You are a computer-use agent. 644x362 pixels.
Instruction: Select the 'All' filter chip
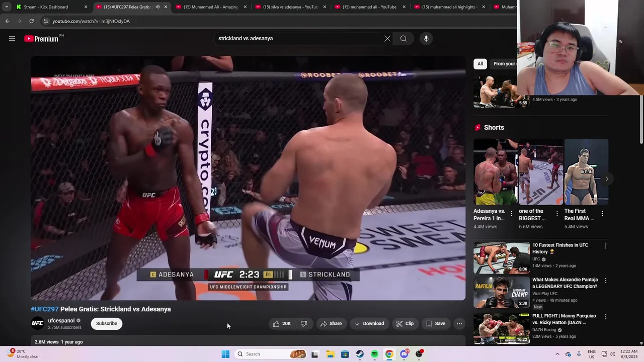480,64
